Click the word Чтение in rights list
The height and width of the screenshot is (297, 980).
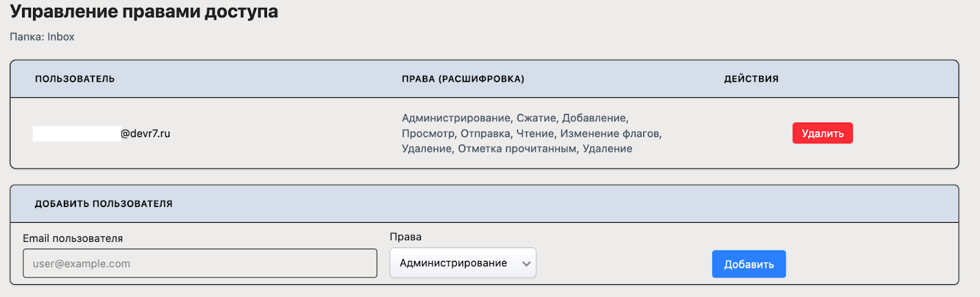[535, 133]
